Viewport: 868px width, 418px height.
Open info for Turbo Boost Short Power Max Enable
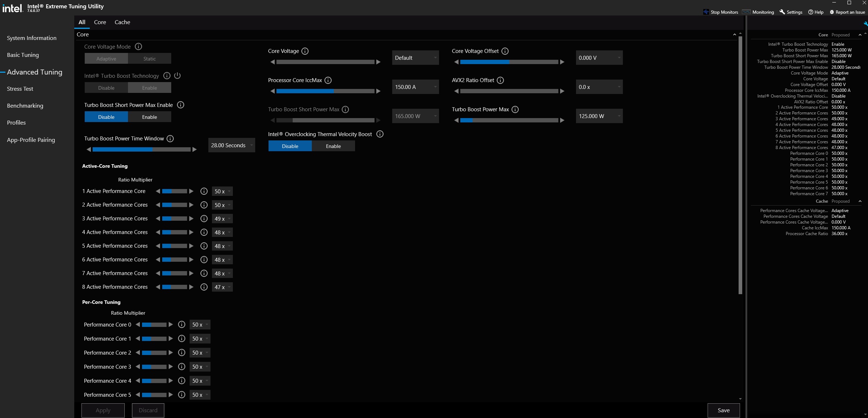(181, 105)
